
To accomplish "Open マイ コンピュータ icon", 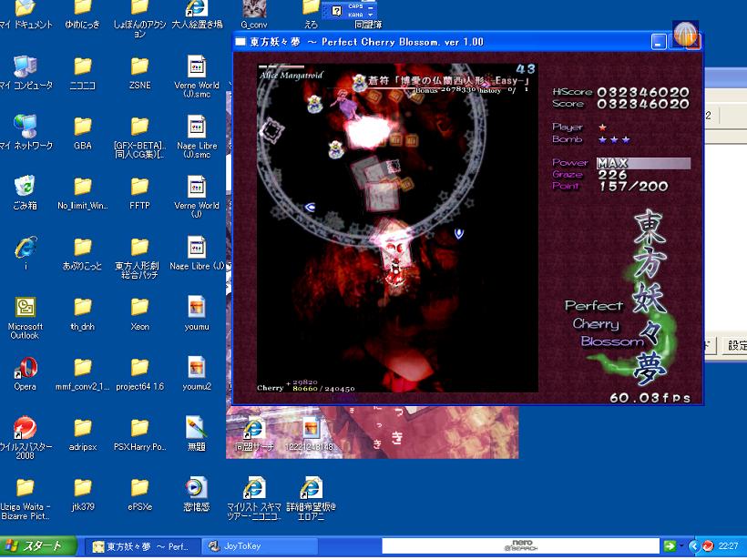I will coord(25,72).
